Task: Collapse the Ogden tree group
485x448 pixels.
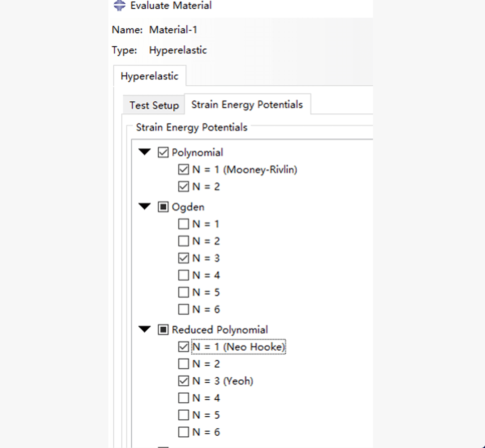Action: [144, 206]
